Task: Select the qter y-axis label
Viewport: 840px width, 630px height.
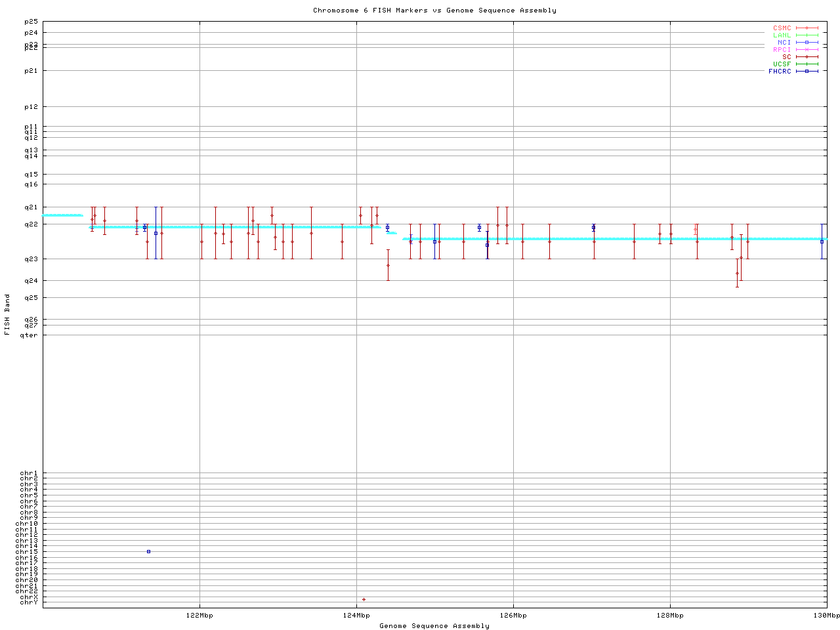Action: click(29, 335)
